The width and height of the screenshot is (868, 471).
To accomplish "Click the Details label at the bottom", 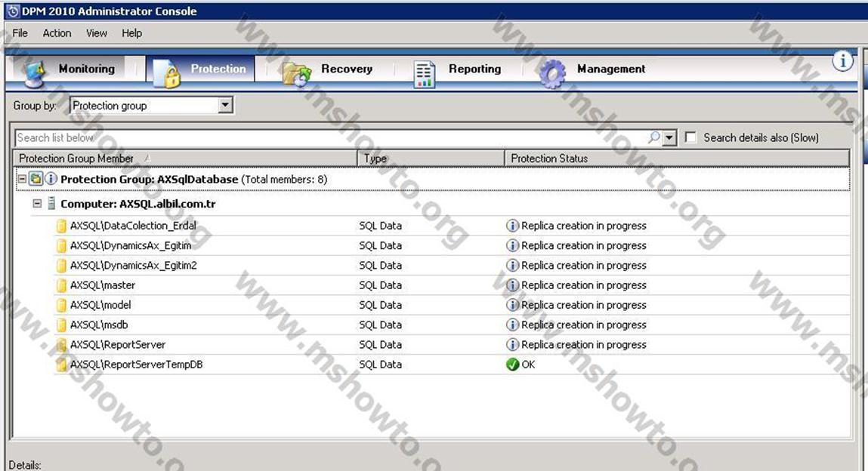I will (25, 465).
